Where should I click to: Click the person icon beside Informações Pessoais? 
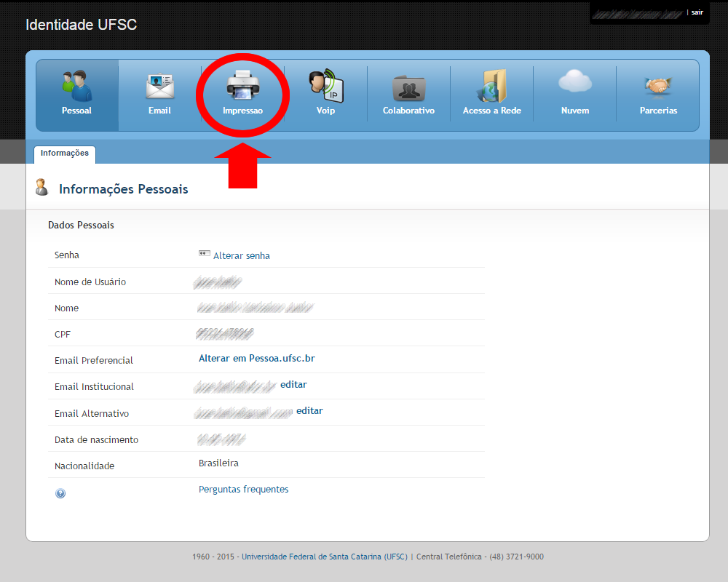[x=41, y=188]
